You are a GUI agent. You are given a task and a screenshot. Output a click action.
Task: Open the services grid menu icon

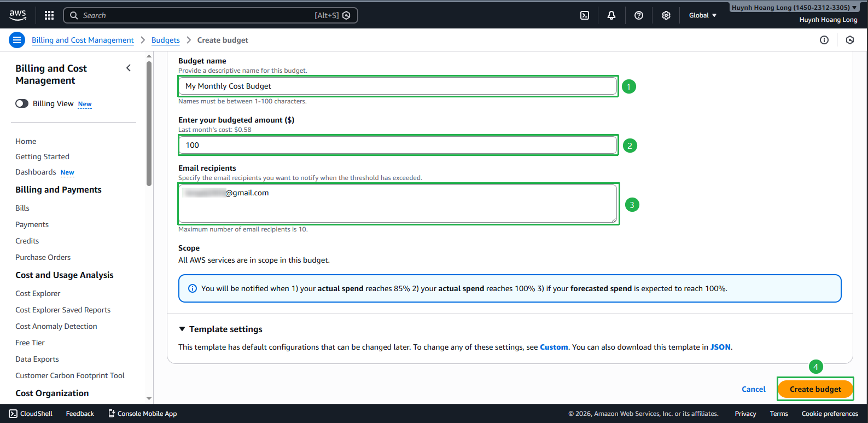tap(49, 15)
